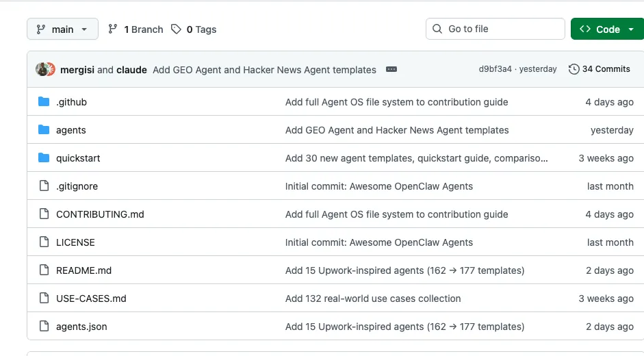Click the quickstart folder icon
Image resolution: width=644 pixels, height=356 pixels.
[44, 158]
